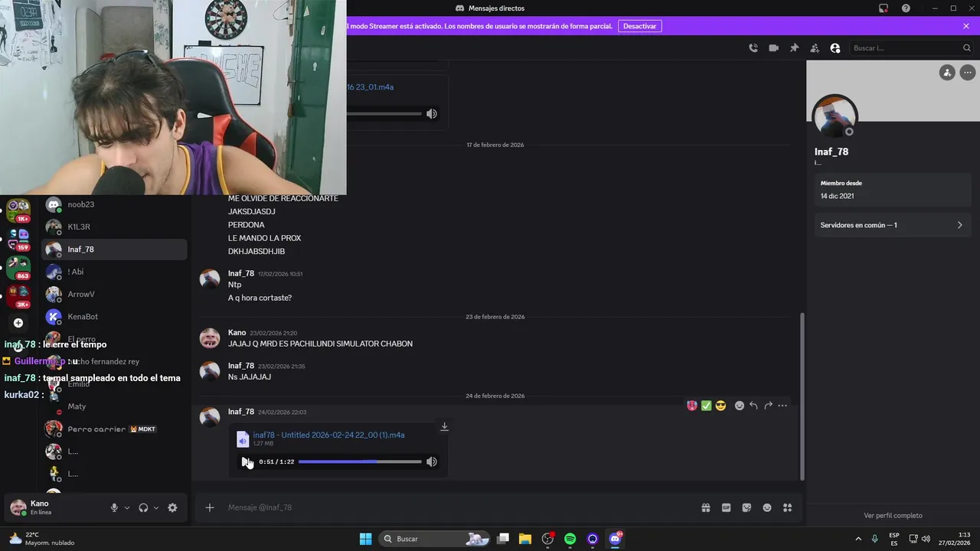Image resolution: width=980 pixels, height=551 pixels.
Task: Add a server with the plus button
Action: tap(18, 323)
